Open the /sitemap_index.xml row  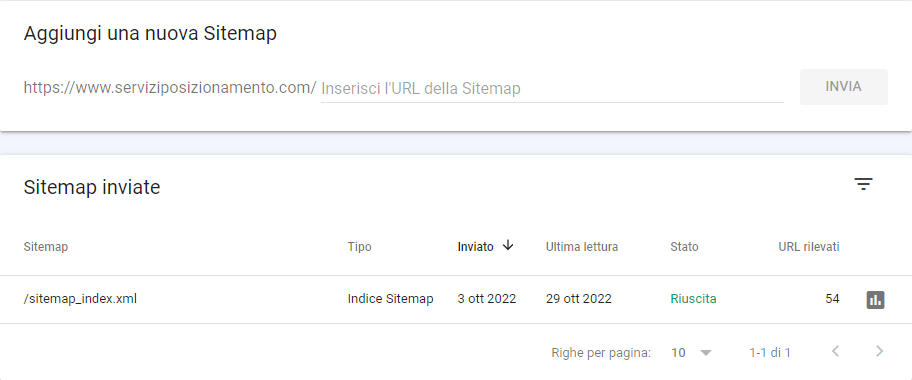pos(456,299)
